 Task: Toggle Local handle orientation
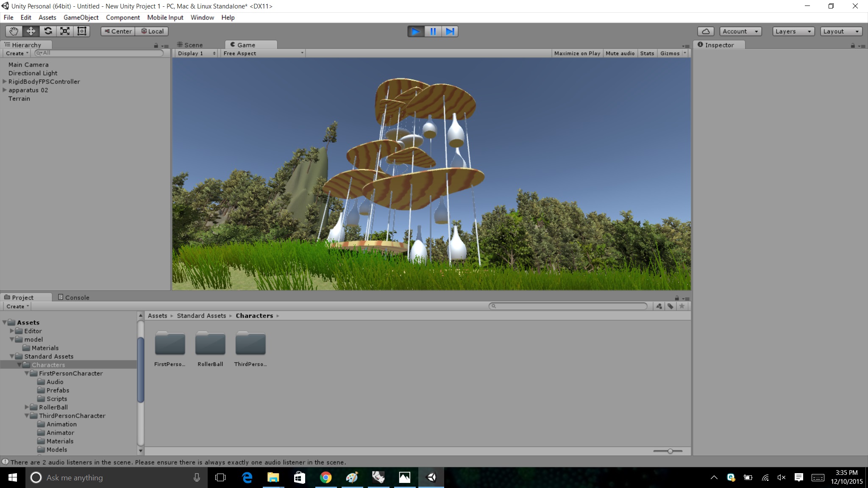(152, 31)
